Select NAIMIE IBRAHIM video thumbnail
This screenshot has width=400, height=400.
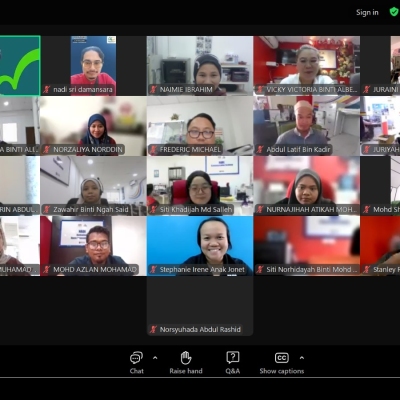click(200, 66)
